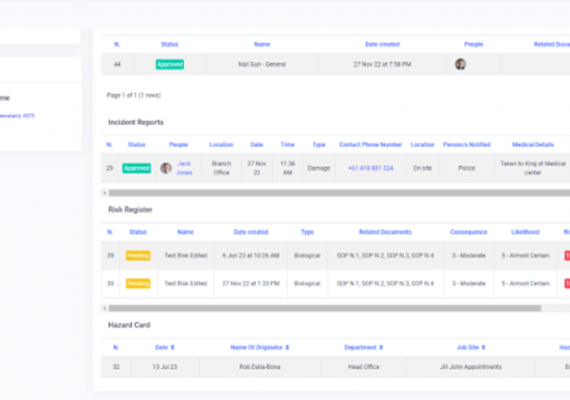Click Time header in Incident Reports table
The height and width of the screenshot is (400, 570).
tap(287, 145)
